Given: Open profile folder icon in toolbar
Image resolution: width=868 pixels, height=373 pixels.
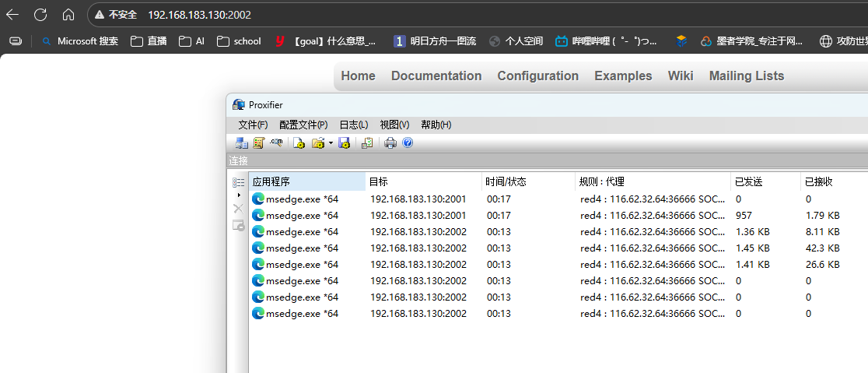Looking at the screenshot, I should point(318,143).
